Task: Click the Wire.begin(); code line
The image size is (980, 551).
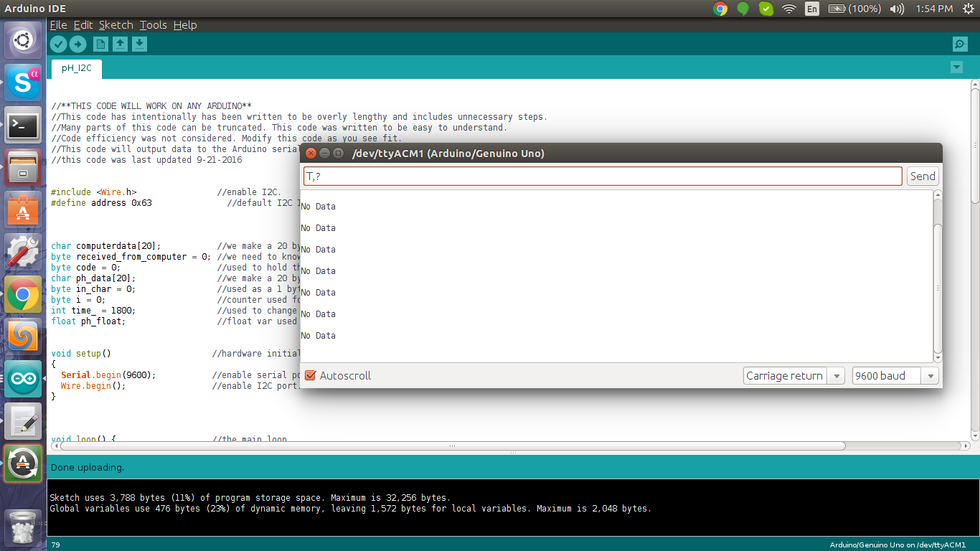Action: (x=93, y=386)
